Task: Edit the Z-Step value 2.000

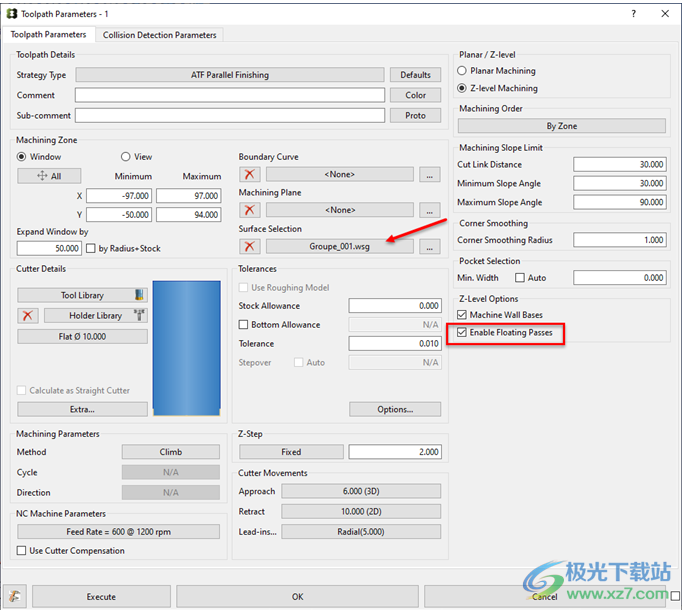Action: pos(395,452)
